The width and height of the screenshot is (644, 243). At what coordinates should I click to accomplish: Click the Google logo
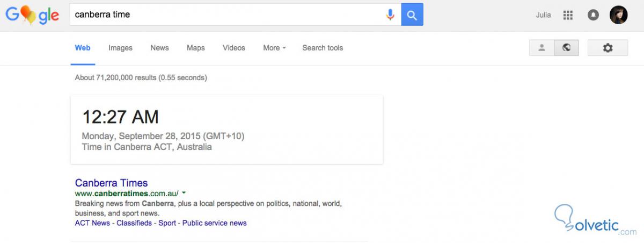pyautogui.click(x=32, y=15)
